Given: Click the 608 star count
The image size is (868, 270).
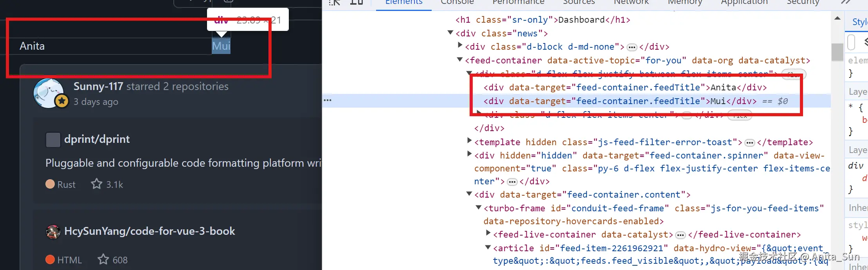Looking at the screenshot, I should pos(120,260).
